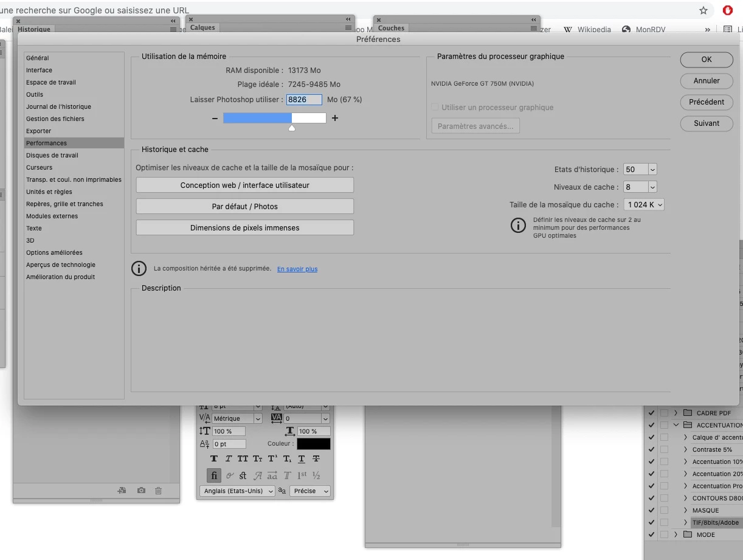This screenshot has height=560, width=743.
Task: Open the Calques panel flyout menu
Action: [348, 28]
